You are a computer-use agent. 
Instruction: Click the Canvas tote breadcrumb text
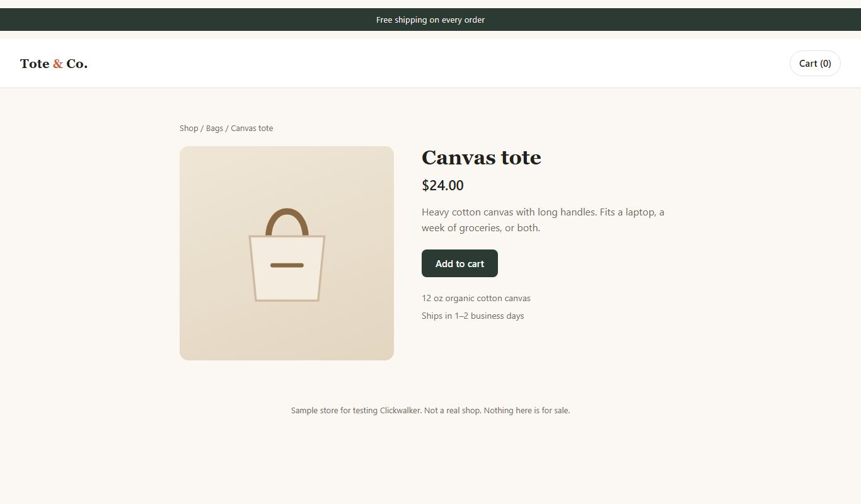[252, 129]
